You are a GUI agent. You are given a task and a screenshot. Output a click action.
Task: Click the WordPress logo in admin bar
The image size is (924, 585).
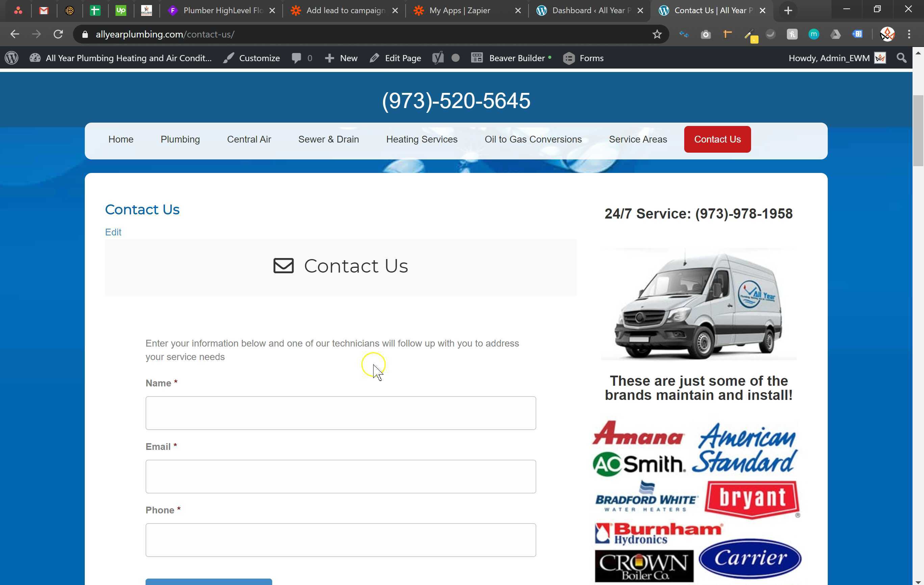click(x=11, y=58)
